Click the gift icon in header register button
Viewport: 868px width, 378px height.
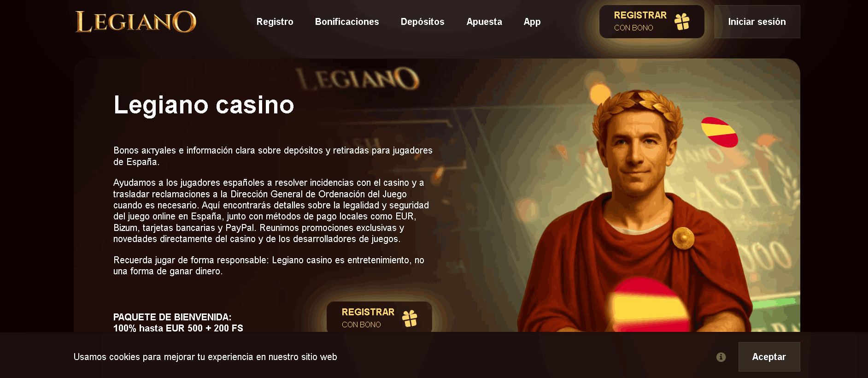(x=682, y=21)
